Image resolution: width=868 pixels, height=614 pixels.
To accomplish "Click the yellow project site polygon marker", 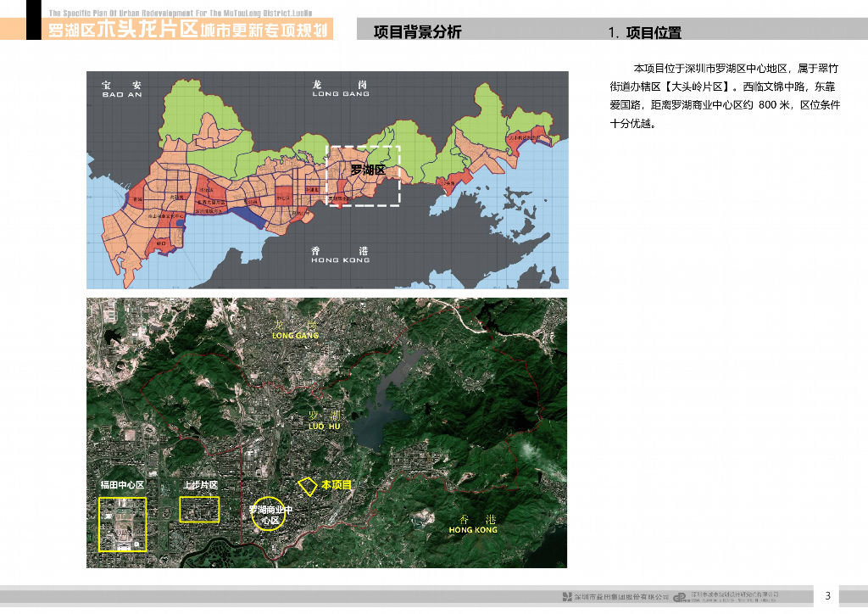I will point(305,485).
